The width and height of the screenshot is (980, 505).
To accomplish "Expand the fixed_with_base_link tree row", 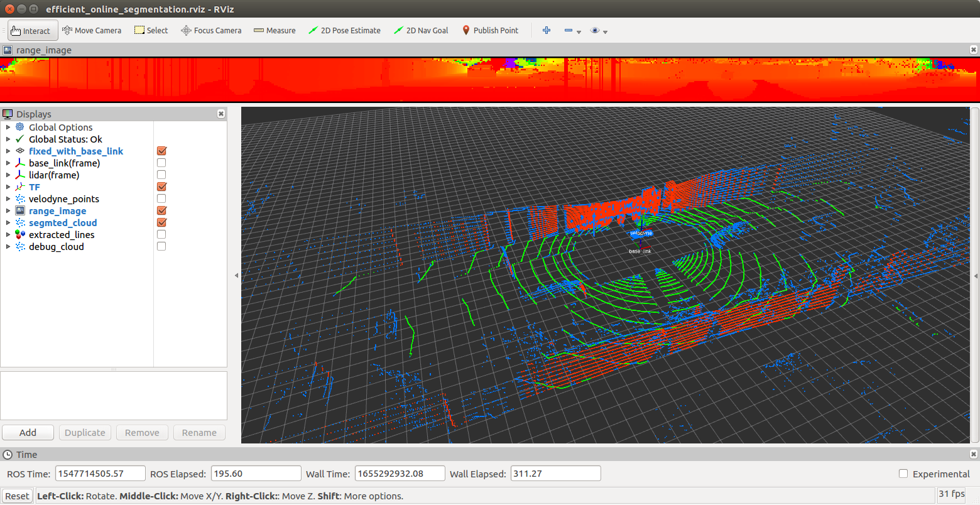I will coord(8,151).
